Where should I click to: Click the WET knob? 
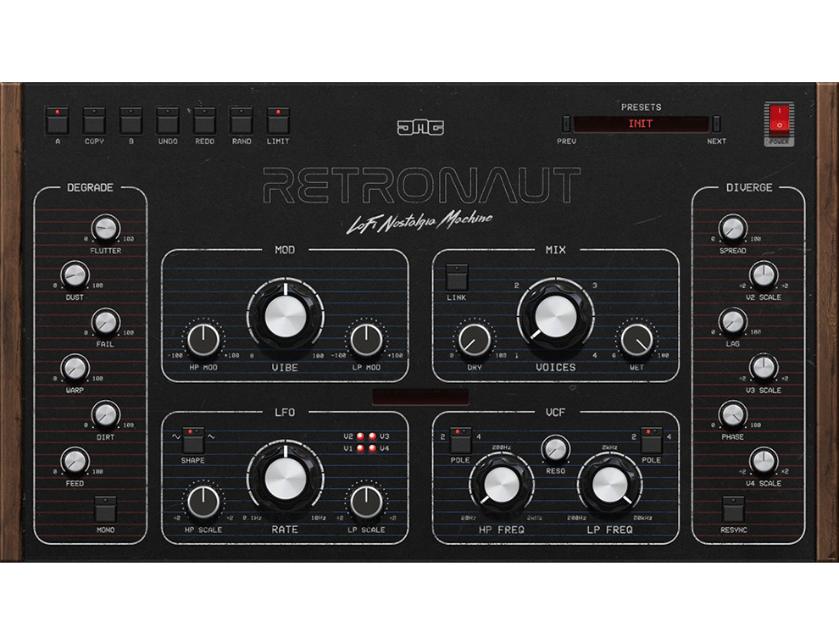pyautogui.click(x=636, y=340)
